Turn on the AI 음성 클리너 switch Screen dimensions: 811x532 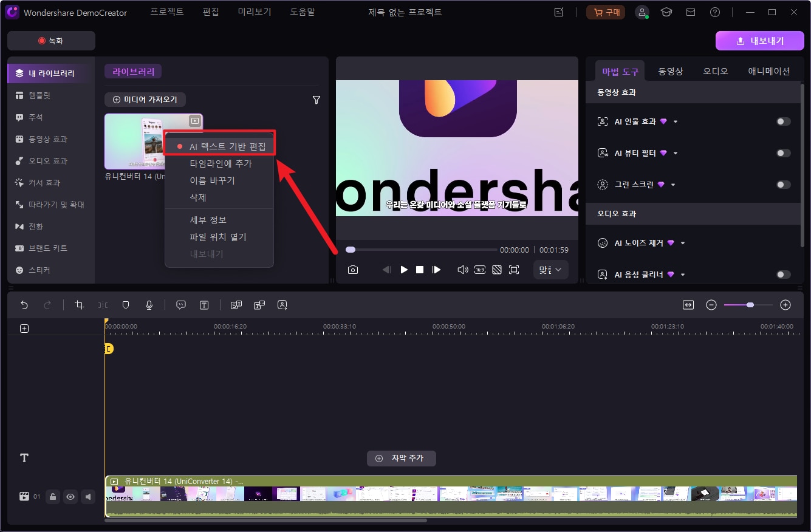click(x=784, y=275)
